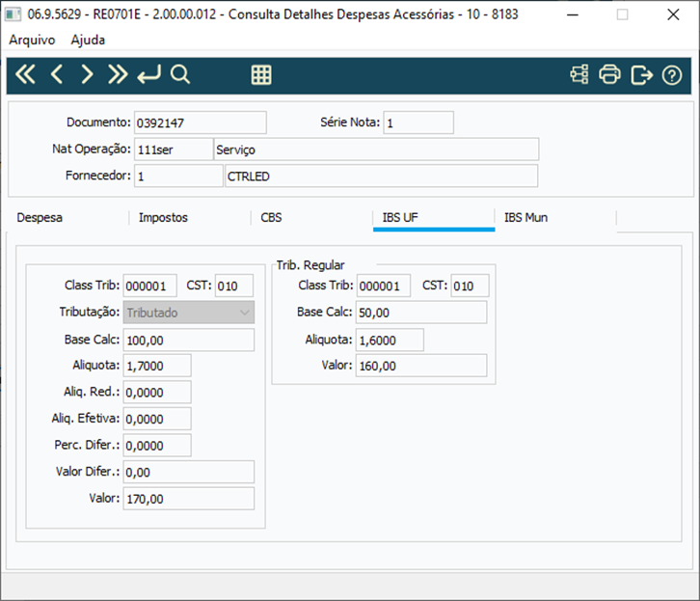Click the application icon in title bar
This screenshot has width=700, height=601.
coord(13,14)
